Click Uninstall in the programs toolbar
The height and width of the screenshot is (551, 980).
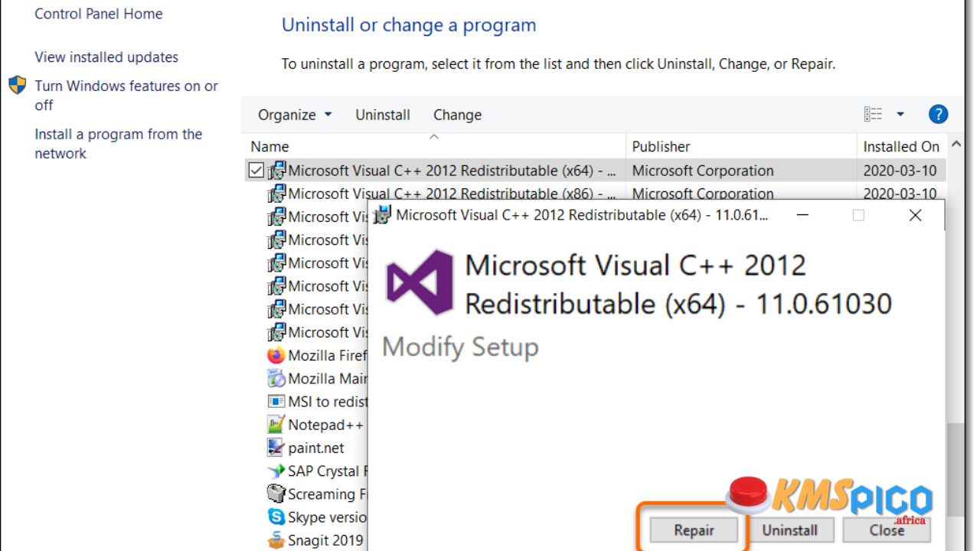(383, 115)
